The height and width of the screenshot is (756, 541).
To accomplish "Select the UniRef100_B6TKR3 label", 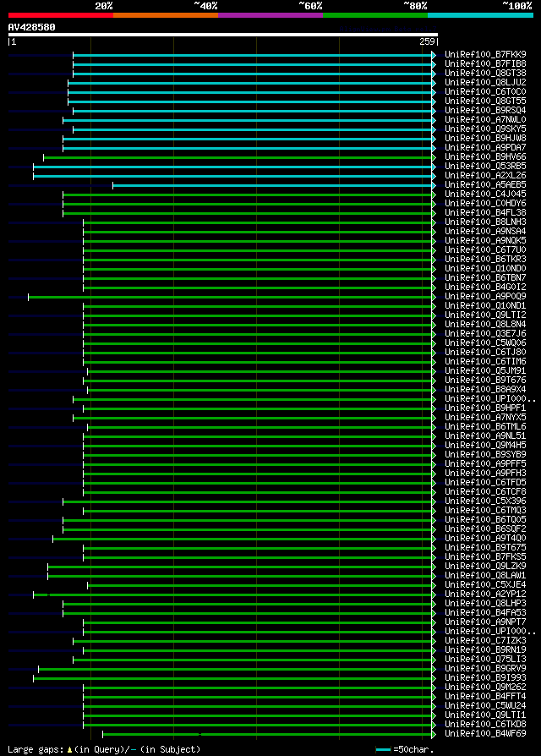I will [485, 260].
